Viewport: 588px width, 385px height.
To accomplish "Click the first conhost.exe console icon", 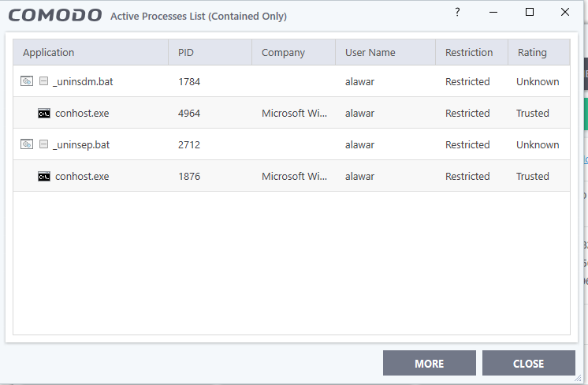I will point(44,113).
